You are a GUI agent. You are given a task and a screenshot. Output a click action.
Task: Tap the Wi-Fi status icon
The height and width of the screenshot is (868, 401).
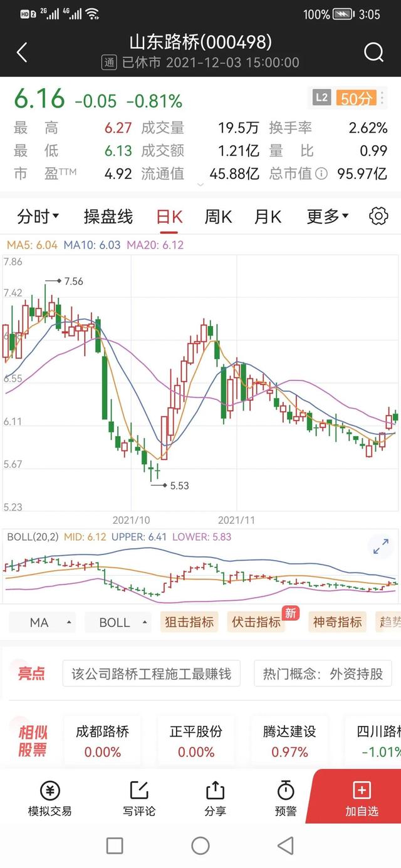[x=93, y=13]
